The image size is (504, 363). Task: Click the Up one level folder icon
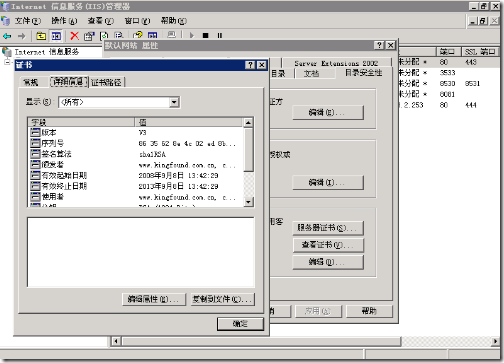[41, 36]
